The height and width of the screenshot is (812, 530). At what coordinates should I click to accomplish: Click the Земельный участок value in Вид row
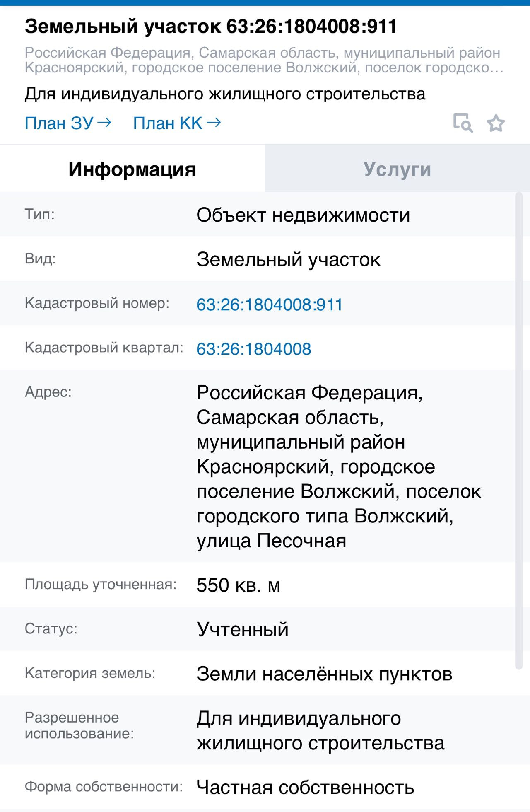tap(288, 260)
